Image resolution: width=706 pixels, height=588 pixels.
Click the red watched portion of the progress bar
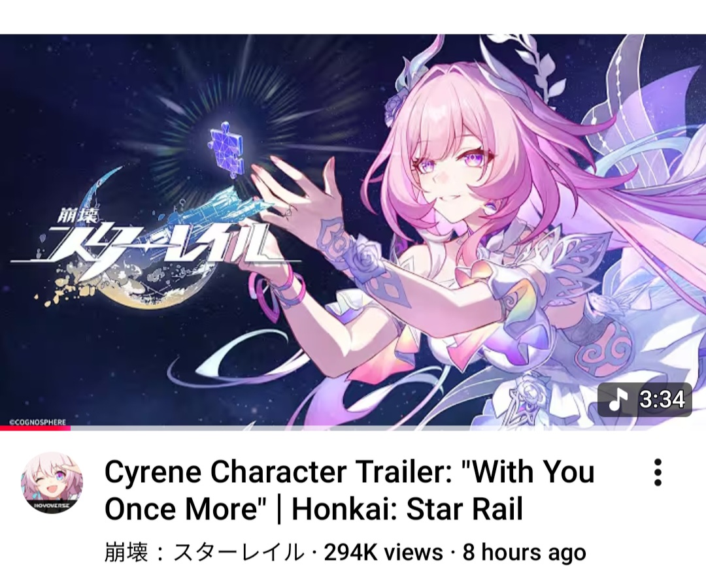[35, 428]
